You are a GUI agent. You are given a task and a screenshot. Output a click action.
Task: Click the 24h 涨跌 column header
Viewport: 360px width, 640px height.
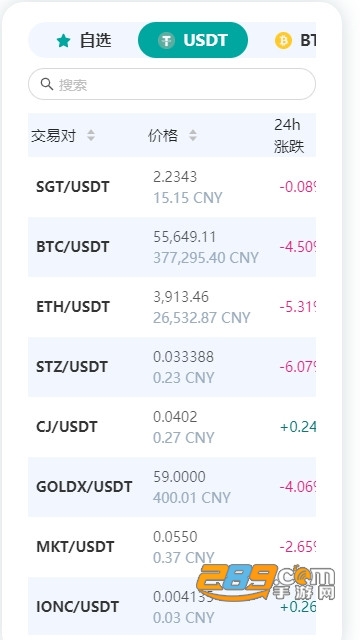289,136
